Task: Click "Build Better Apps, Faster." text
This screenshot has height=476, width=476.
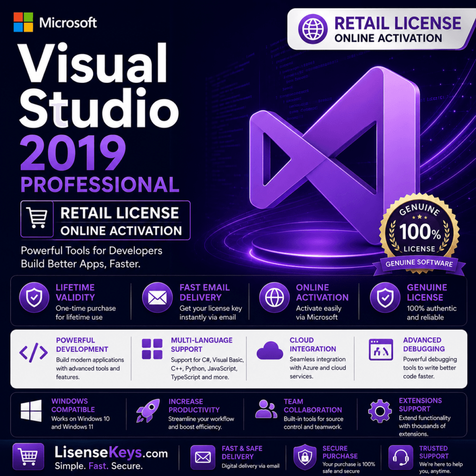Action: [x=80, y=264]
